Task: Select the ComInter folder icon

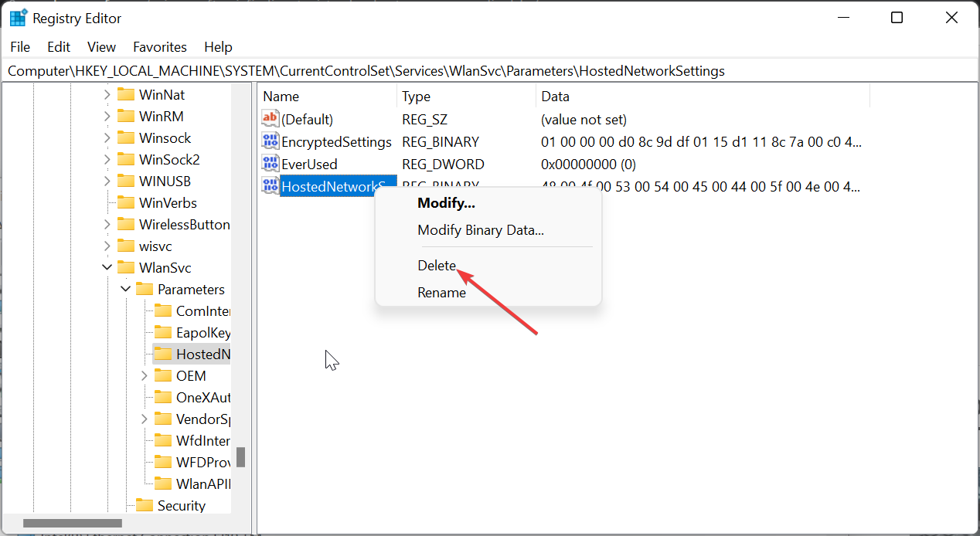Action: coord(163,310)
